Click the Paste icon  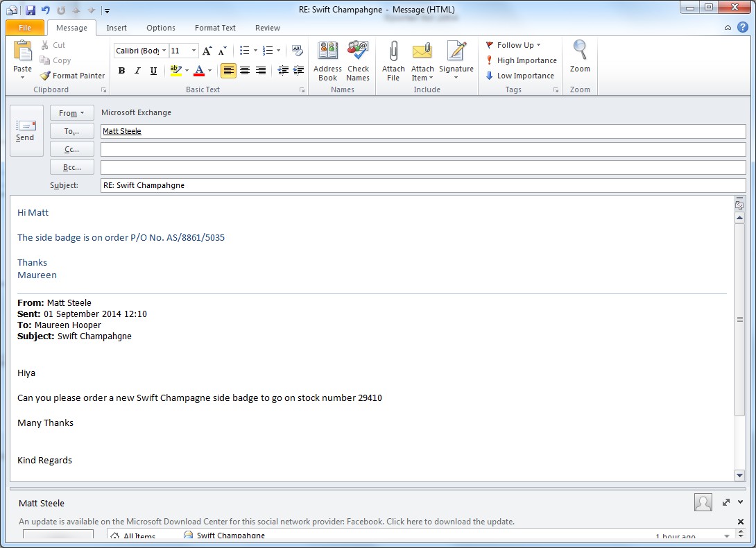(22, 51)
